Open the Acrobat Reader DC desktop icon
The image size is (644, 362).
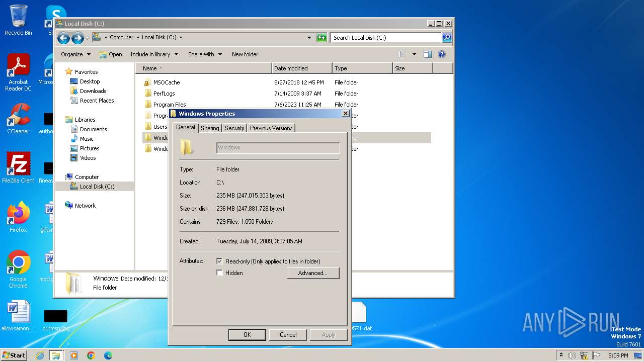click(18, 73)
